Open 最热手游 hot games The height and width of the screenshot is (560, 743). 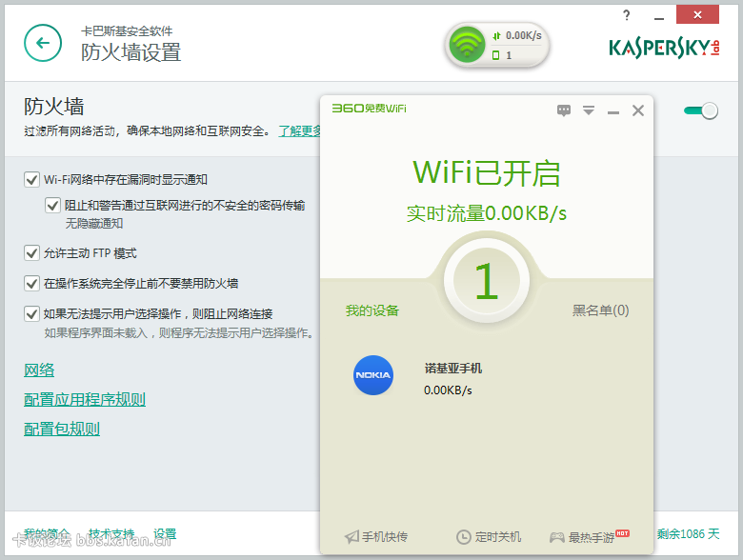coord(590,537)
